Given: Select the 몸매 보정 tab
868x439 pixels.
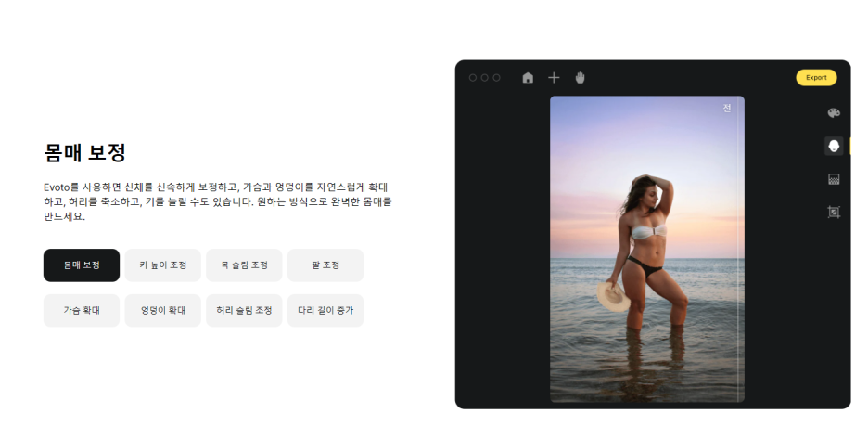Looking at the screenshot, I should point(82,265).
